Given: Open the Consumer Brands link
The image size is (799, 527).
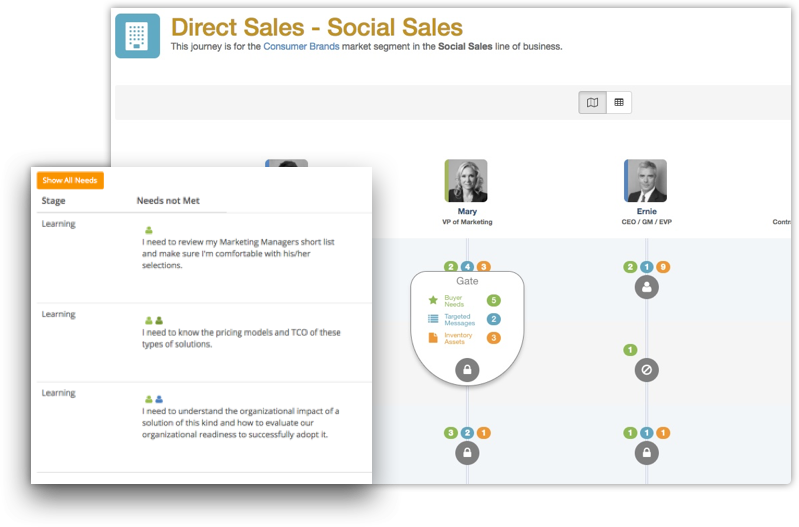Looking at the screenshot, I should pyautogui.click(x=301, y=46).
